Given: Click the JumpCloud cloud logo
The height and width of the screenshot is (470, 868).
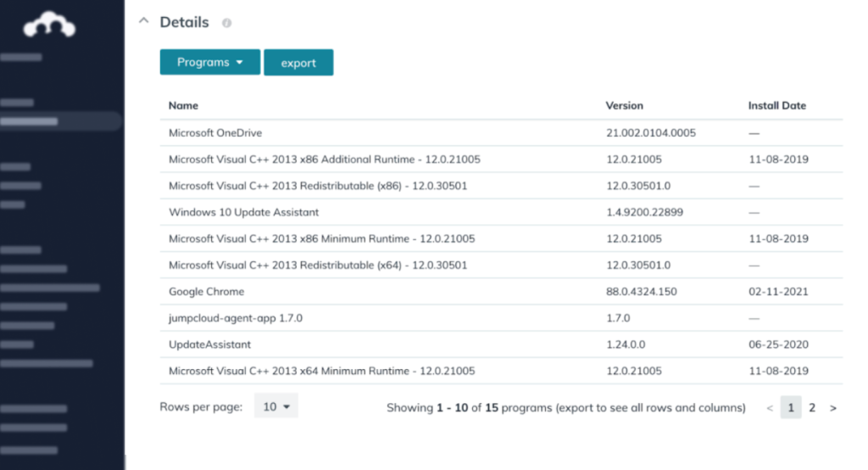Looking at the screenshot, I should (49, 25).
